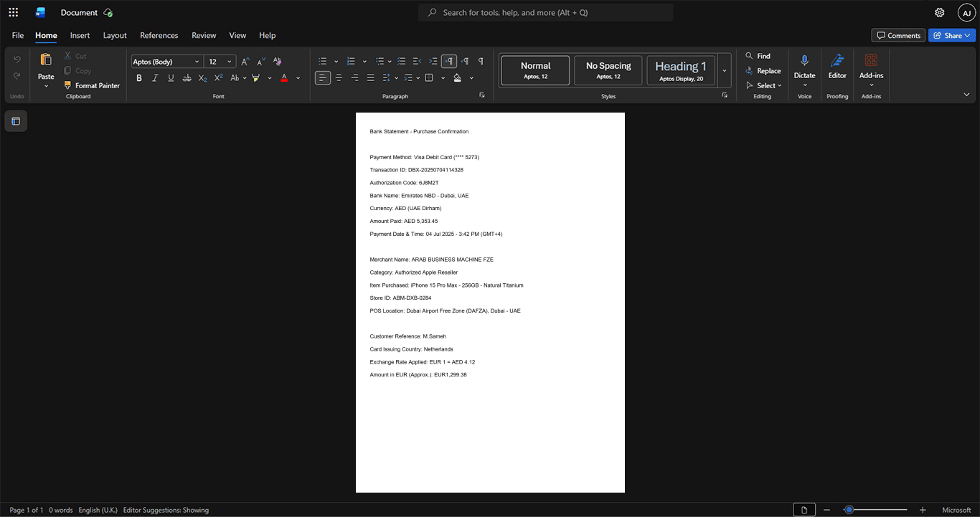980x517 pixels.
Task: Switch to page view in status bar
Action: [804, 510]
